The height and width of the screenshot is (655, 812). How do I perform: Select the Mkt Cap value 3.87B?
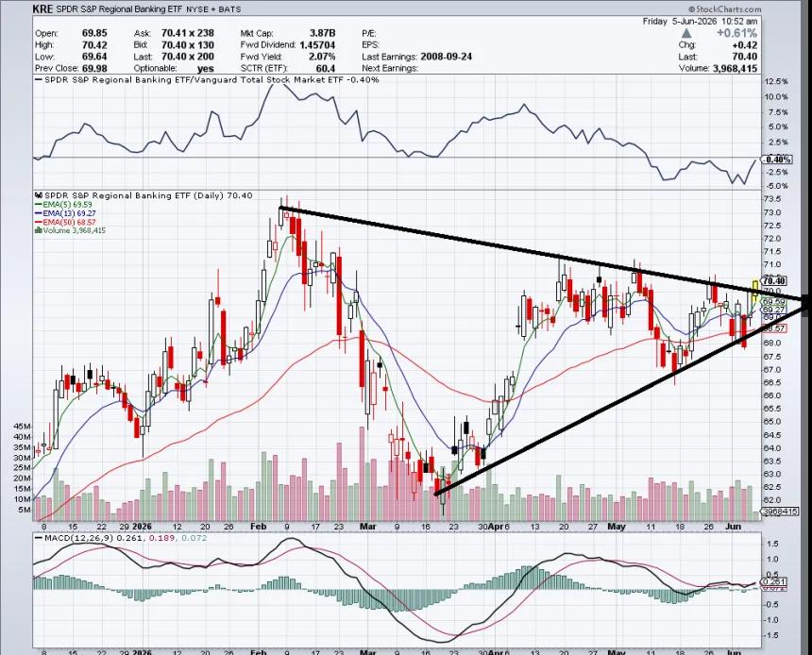coord(322,33)
